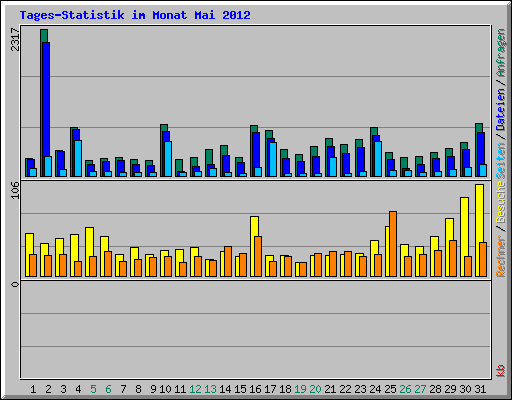The width and height of the screenshot is (512, 400).
Task: Click green weekend day label 6
Action: point(108,389)
